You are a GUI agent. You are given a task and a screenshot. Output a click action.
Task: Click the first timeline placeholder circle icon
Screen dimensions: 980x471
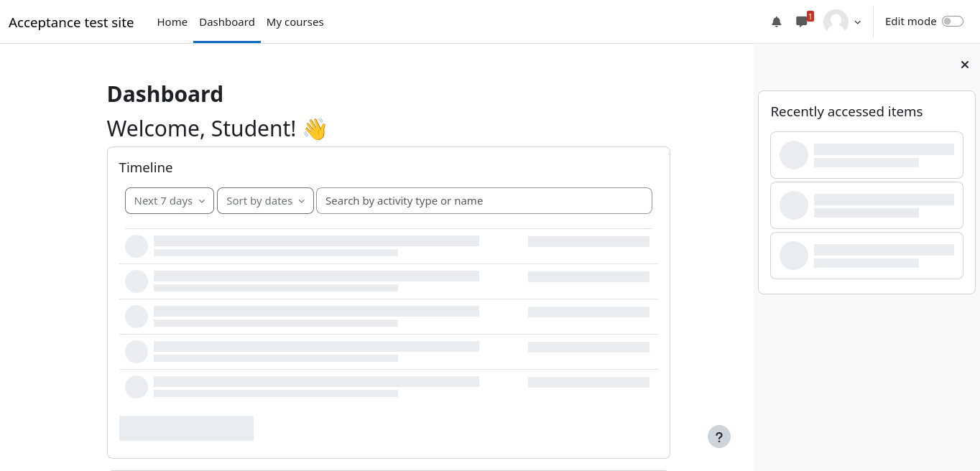click(x=137, y=246)
